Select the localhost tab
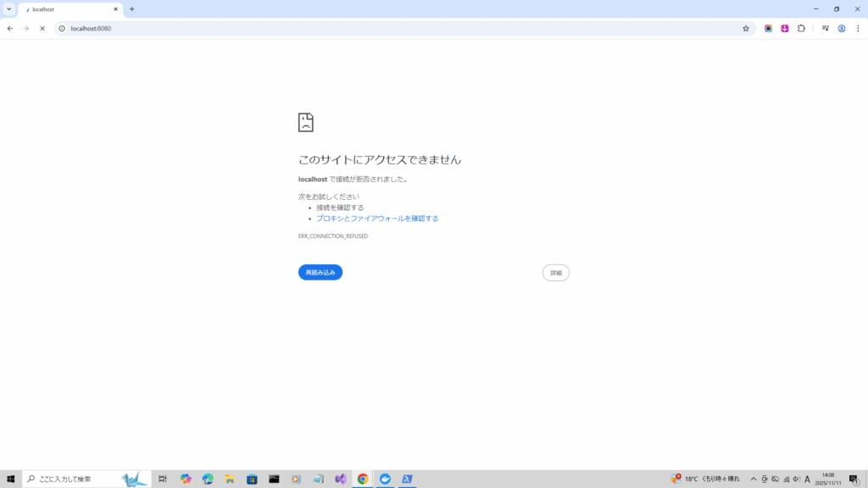The image size is (868, 488). (x=68, y=9)
